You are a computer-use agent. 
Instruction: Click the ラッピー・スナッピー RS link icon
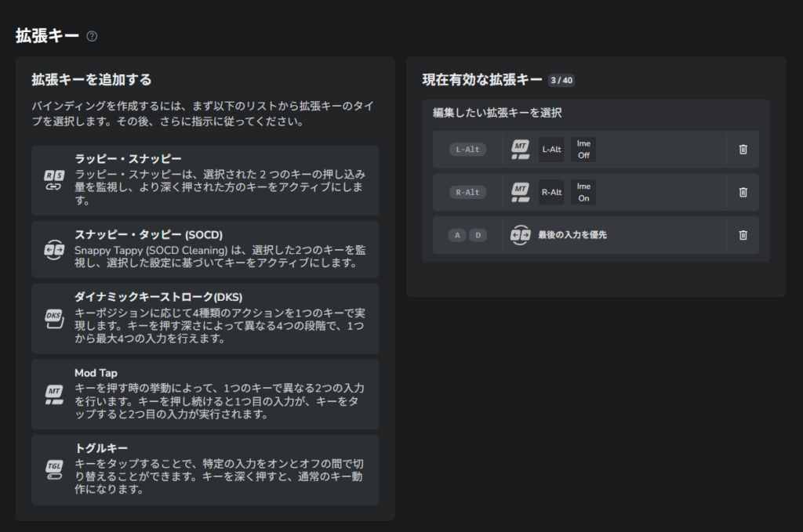(x=53, y=180)
